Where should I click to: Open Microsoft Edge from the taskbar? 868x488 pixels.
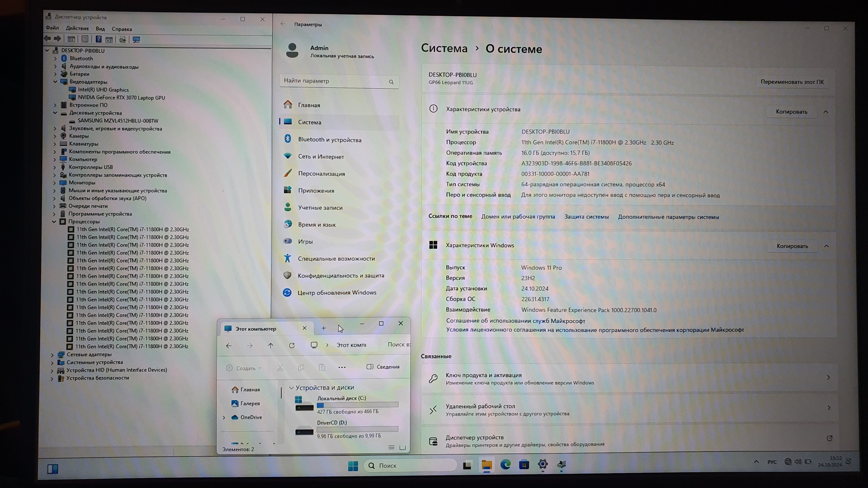[x=505, y=465]
